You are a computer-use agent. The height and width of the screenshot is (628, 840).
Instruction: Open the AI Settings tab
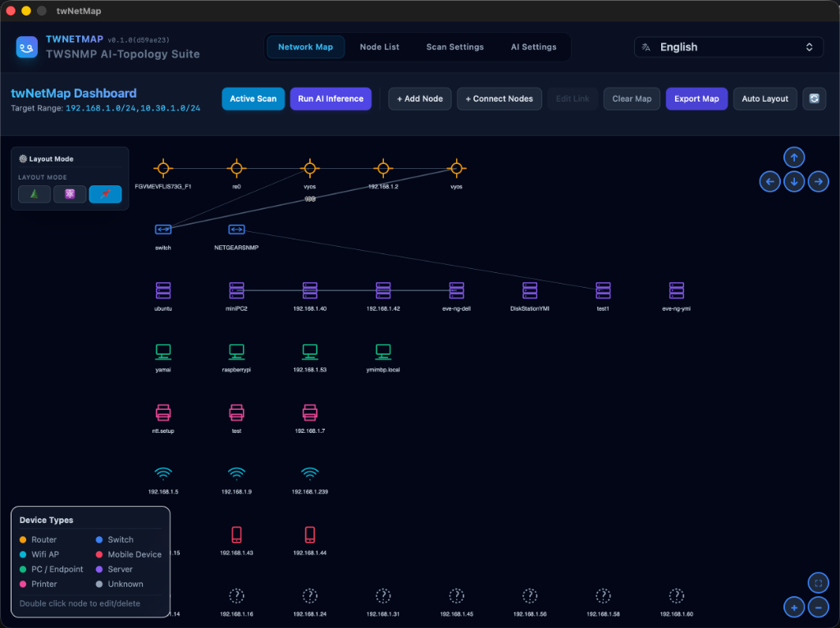(533, 47)
